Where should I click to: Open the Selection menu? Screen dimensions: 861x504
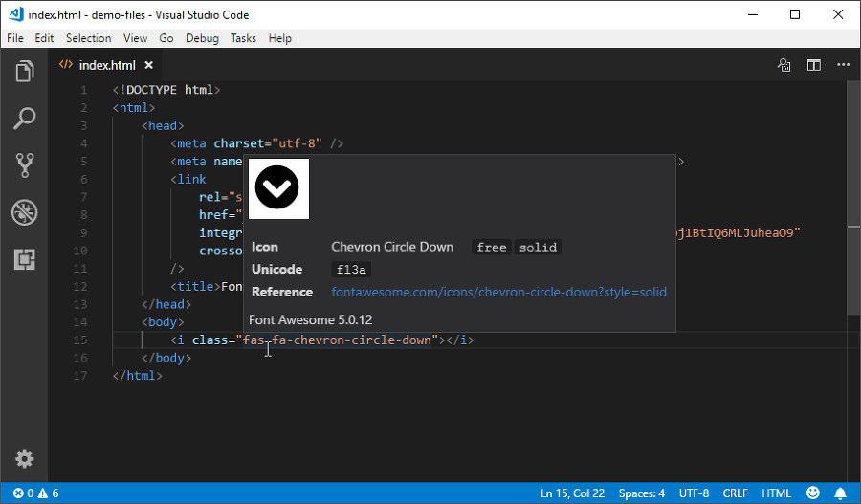click(x=88, y=38)
